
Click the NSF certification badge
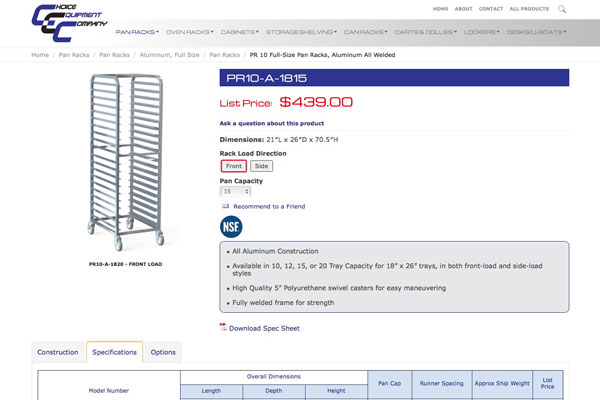(x=231, y=227)
